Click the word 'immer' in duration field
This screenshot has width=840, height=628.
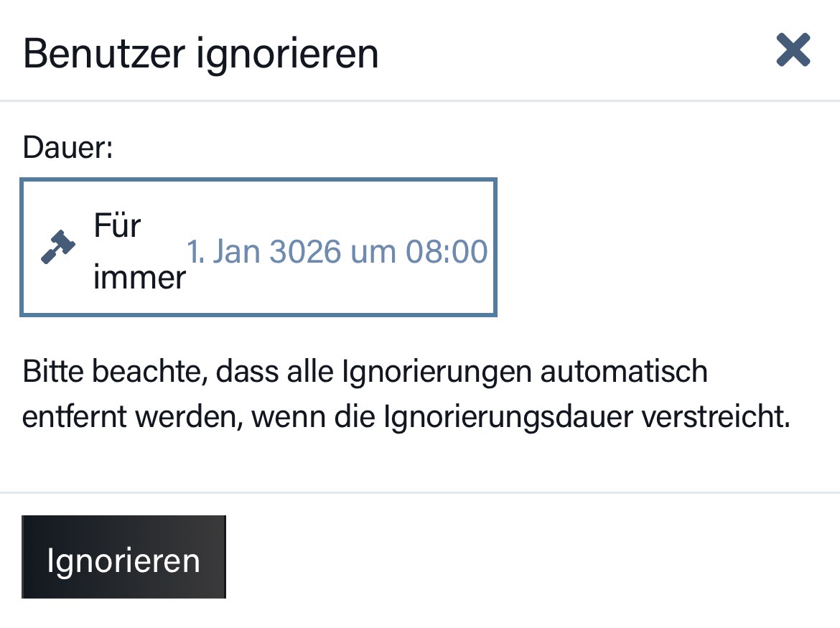pyautogui.click(x=139, y=278)
